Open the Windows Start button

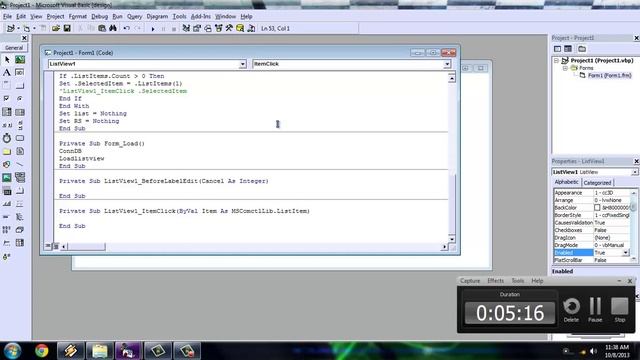(x=12, y=351)
